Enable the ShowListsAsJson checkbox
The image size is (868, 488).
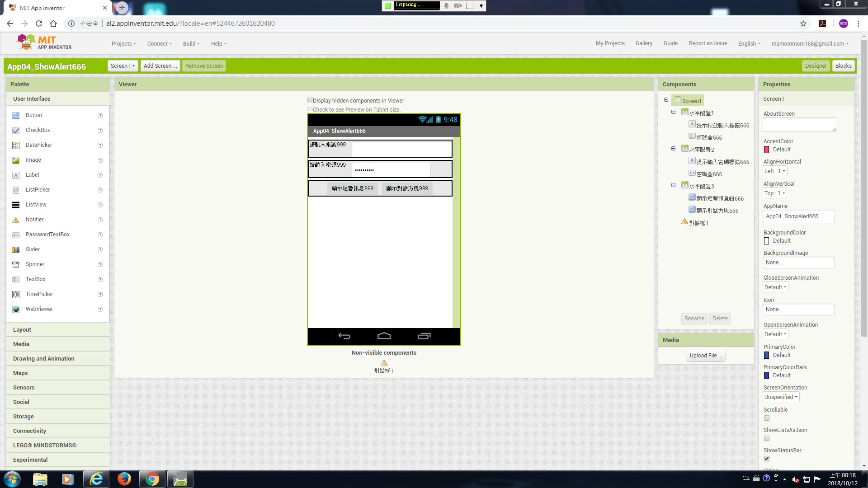click(x=767, y=439)
